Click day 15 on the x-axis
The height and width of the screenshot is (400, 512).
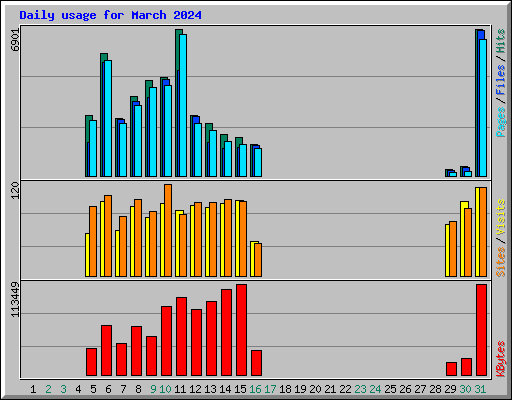tap(240, 389)
